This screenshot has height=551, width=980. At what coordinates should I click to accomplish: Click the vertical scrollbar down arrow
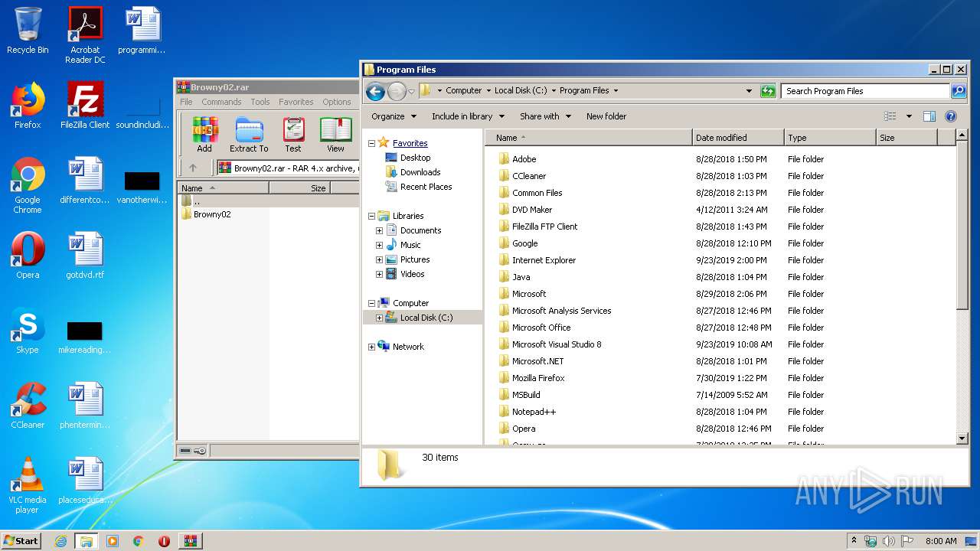tap(962, 439)
